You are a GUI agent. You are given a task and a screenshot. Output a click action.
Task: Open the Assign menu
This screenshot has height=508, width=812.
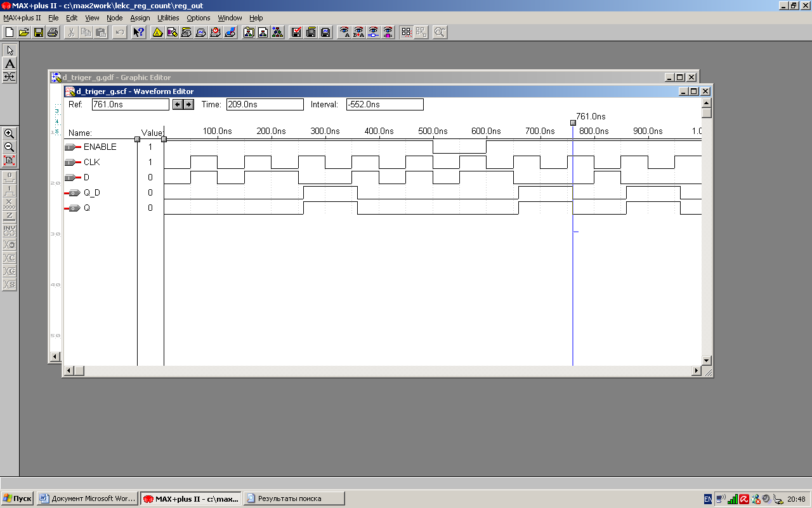(140, 18)
